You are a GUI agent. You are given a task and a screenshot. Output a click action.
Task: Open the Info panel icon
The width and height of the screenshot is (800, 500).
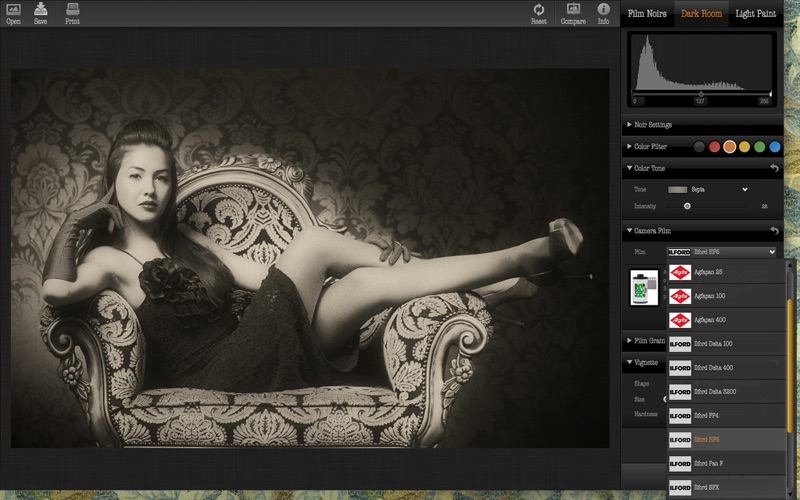tap(603, 10)
